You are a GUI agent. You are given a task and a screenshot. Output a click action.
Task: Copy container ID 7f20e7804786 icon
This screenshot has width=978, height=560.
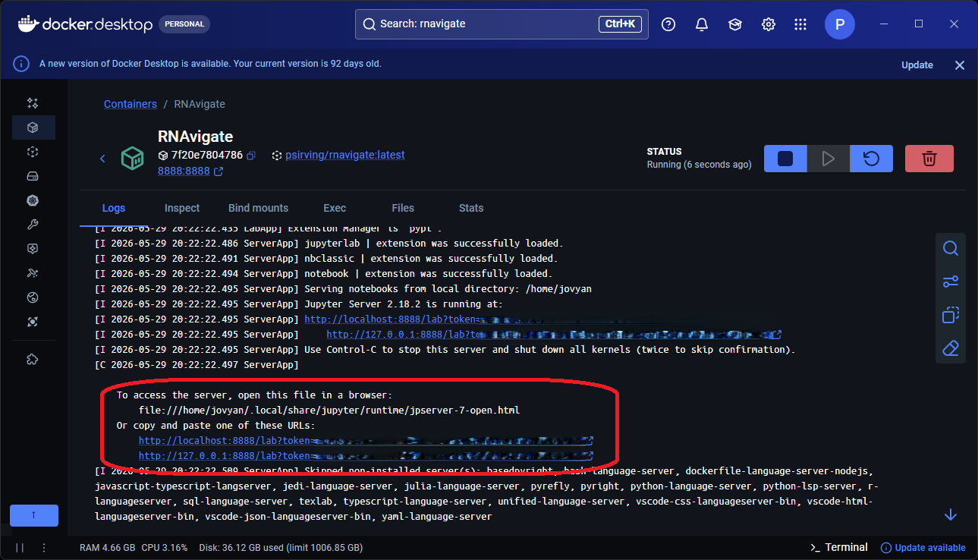click(251, 156)
